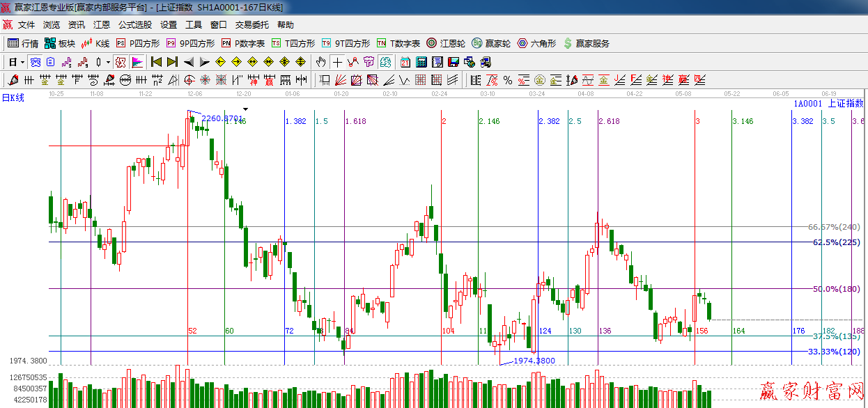Toggle the 9P四方形 square view
868x408 pixels.
tap(190, 43)
